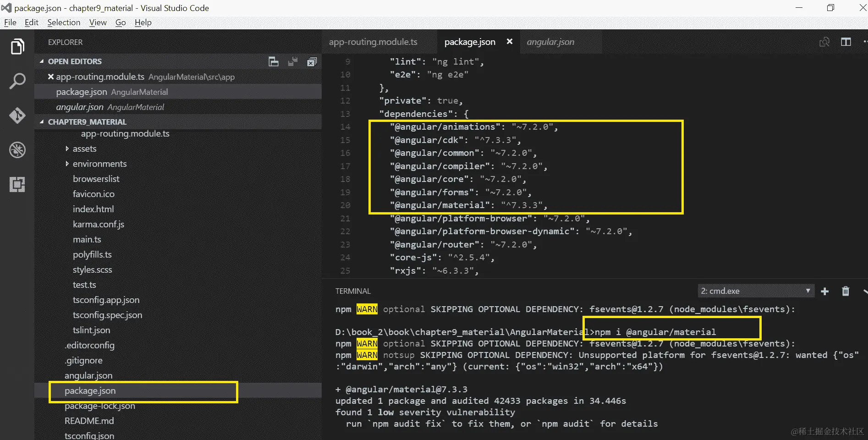Click the "@angular/material" dependency line in editor
This screenshot has height=440, width=868.
(468, 205)
